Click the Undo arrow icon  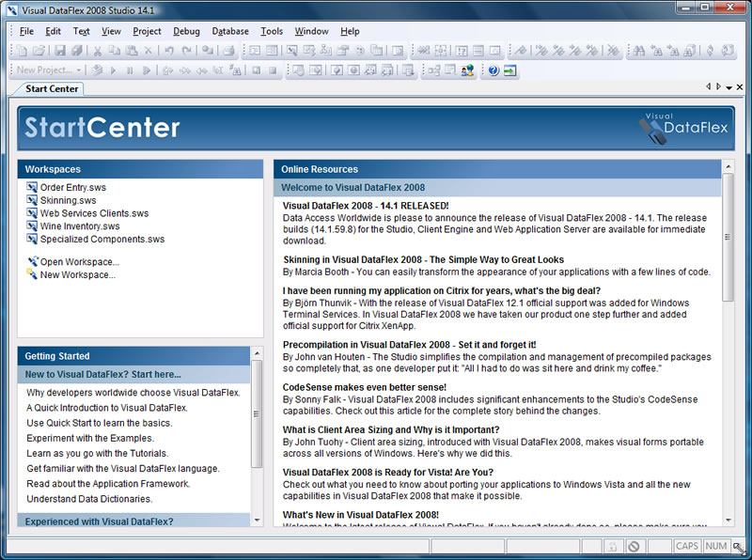click(169, 51)
